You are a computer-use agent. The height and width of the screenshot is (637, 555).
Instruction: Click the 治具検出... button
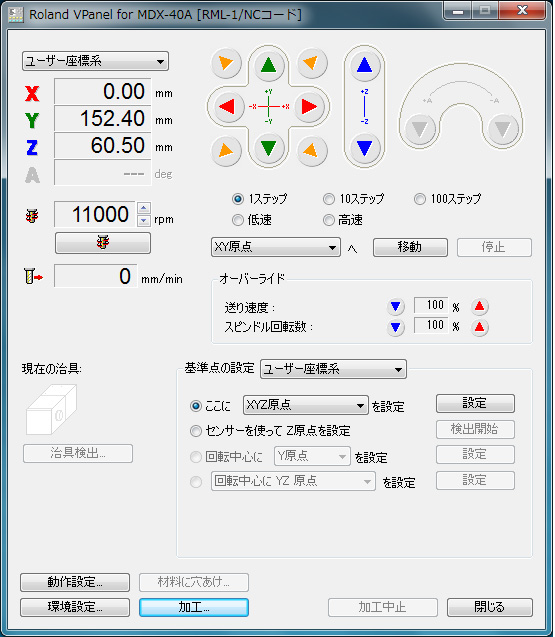tap(78, 453)
